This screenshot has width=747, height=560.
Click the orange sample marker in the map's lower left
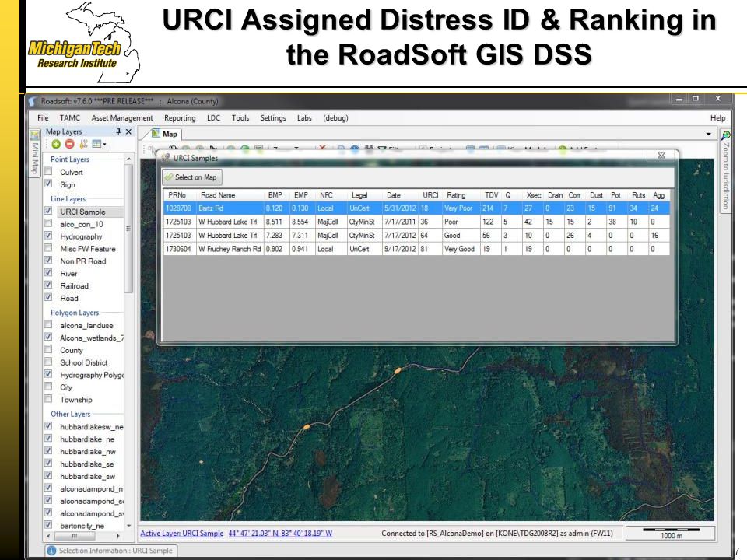pyautogui.click(x=307, y=427)
